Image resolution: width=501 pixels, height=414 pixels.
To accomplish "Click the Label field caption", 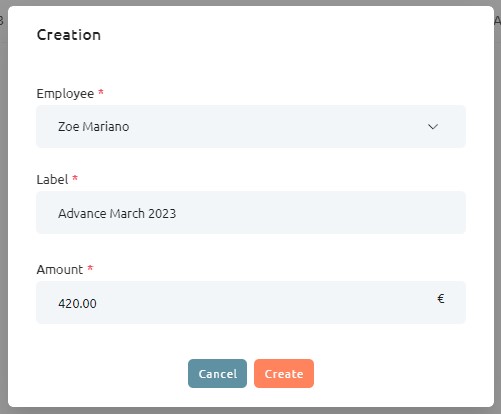I will (x=52, y=179).
